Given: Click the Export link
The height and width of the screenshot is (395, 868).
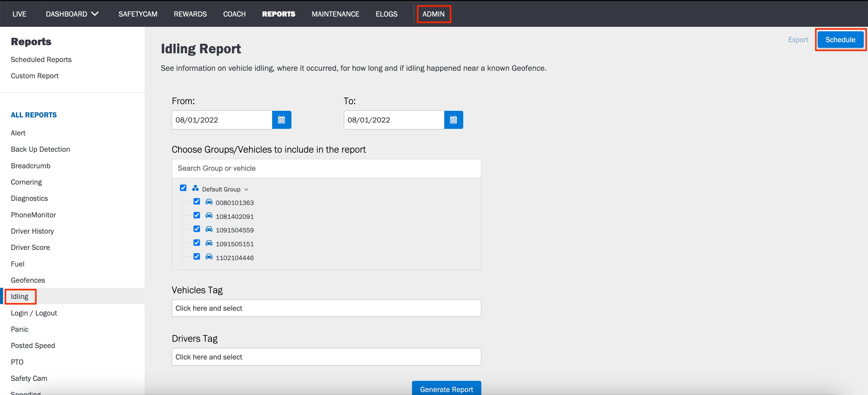Looking at the screenshot, I should 797,40.
